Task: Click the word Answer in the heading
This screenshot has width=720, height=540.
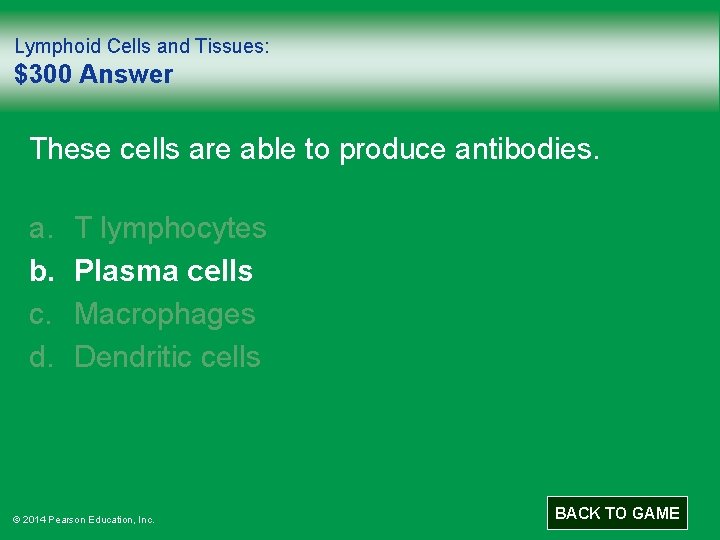Action: coord(129,74)
